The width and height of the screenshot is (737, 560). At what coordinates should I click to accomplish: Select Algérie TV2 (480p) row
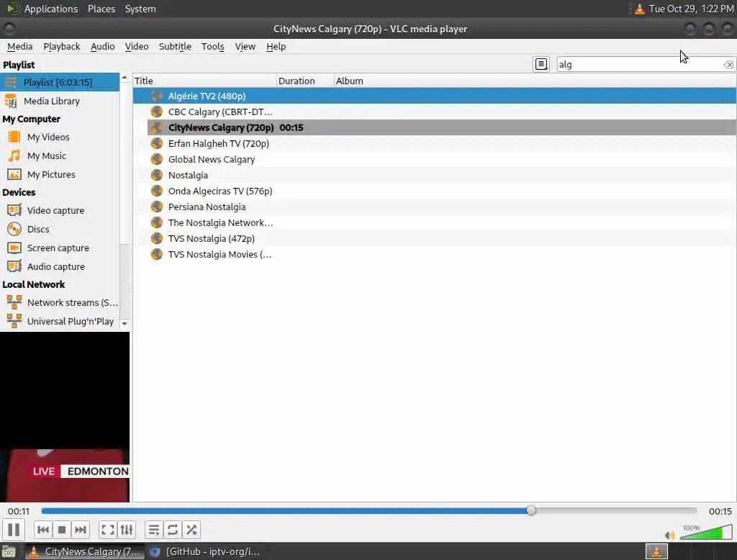coord(434,96)
